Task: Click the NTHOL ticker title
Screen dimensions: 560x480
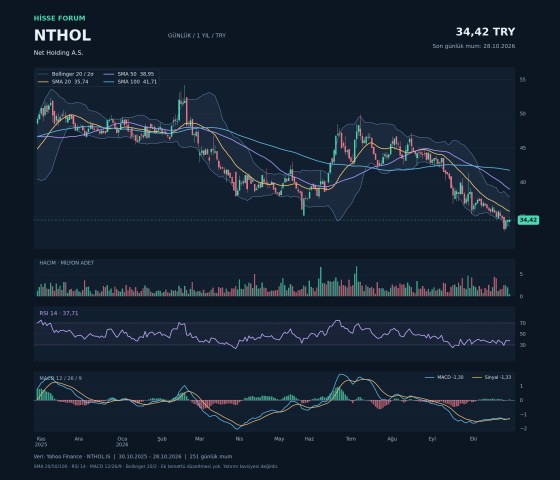Action: 62,35
